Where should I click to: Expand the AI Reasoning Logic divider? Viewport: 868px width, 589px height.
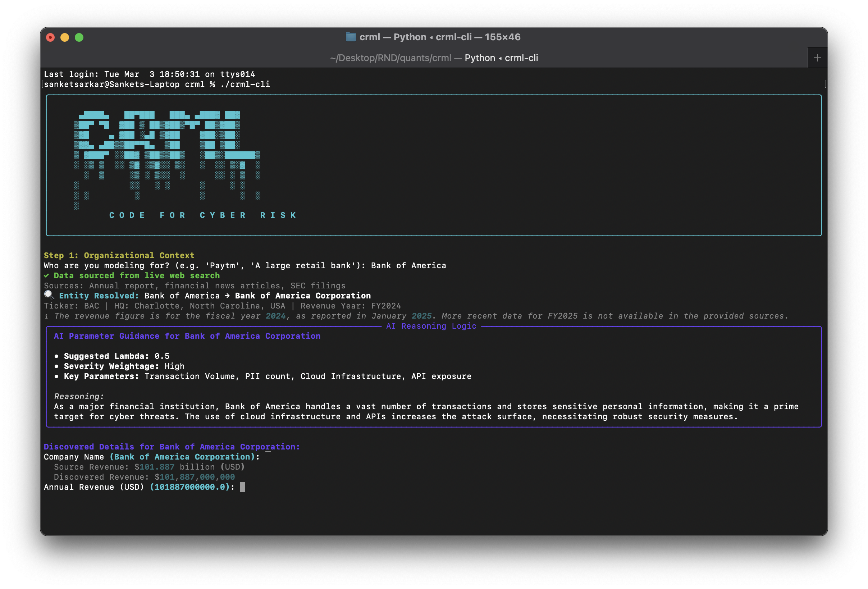431,326
